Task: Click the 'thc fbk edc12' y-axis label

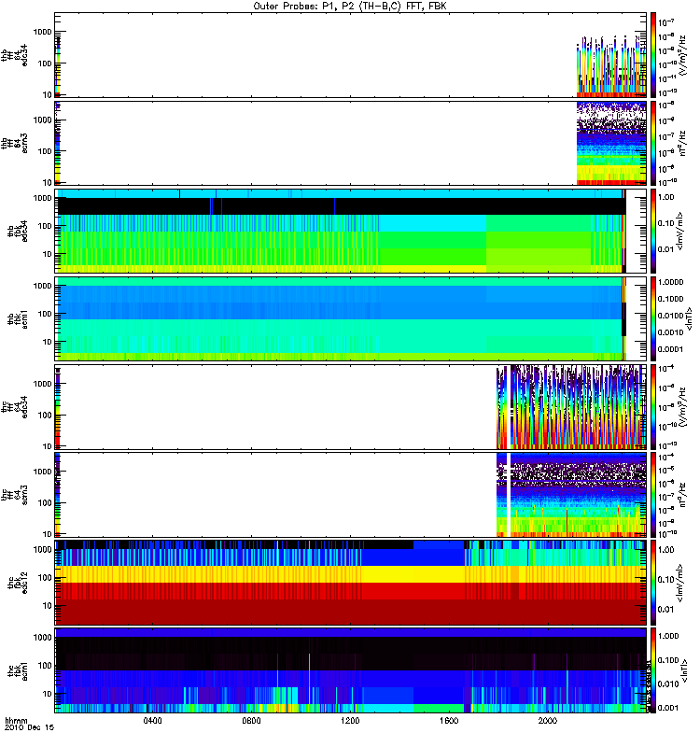Action: tap(18, 583)
